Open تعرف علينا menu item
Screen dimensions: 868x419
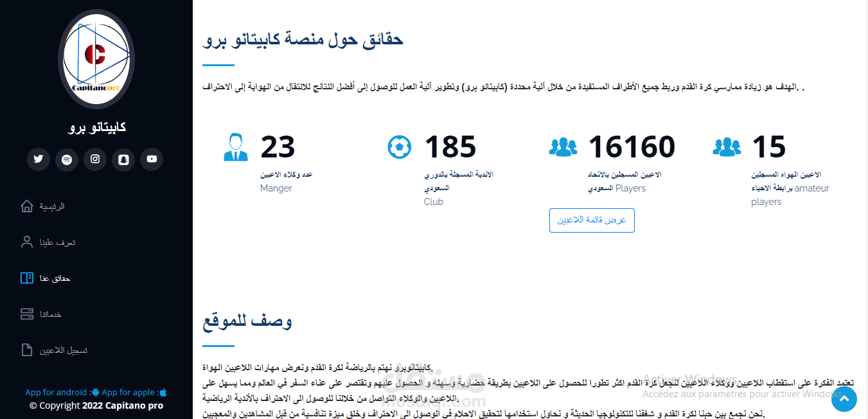[57, 242]
